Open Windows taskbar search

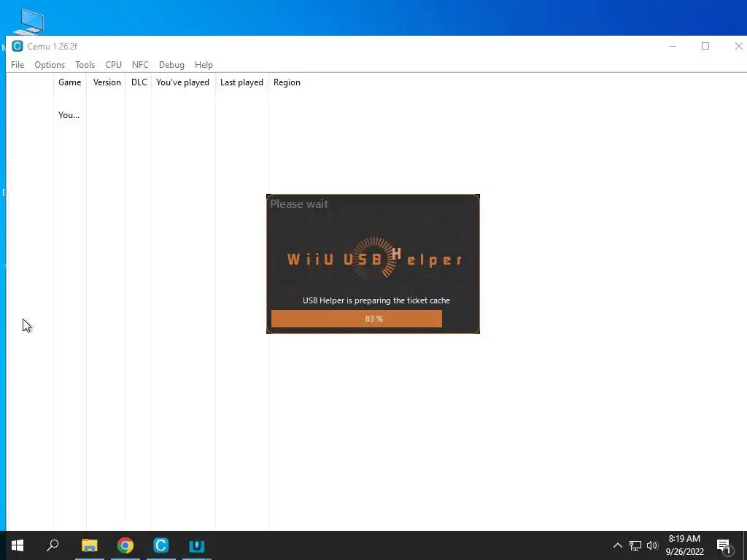(x=53, y=545)
